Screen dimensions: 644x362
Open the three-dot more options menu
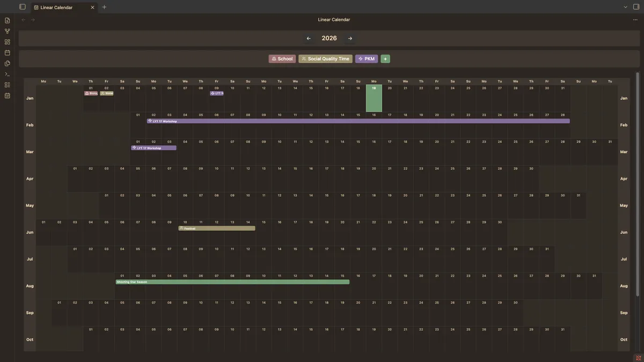click(x=635, y=20)
